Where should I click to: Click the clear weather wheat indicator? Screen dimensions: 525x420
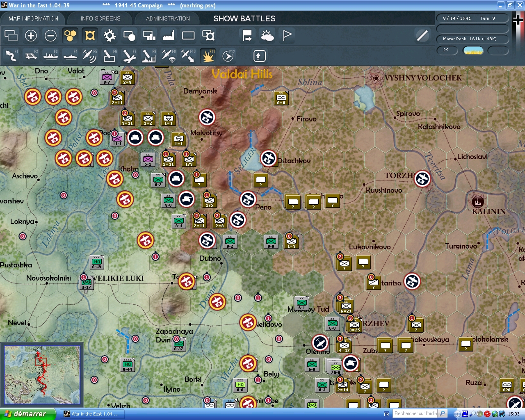tap(473, 50)
